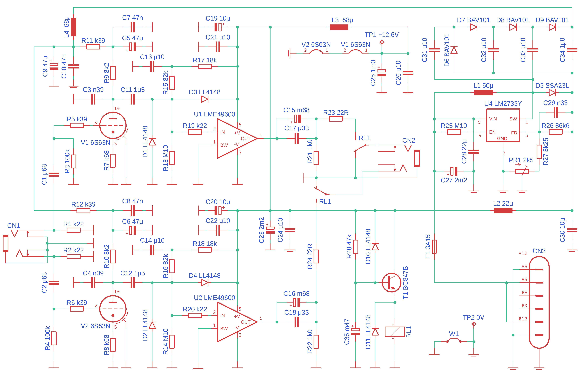Click the R17 18k resistor symbol
The height and width of the screenshot is (377, 588).
tap(205, 66)
